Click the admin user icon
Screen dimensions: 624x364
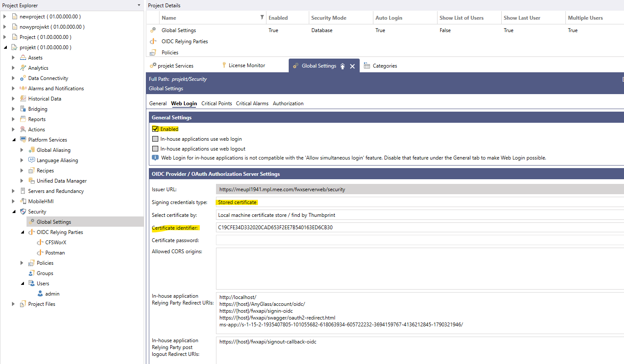pyautogui.click(x=40, y=294)
